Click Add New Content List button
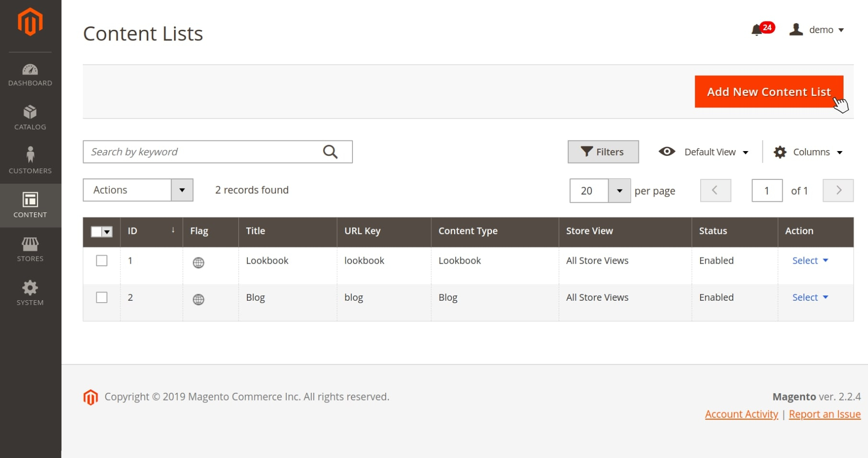 click(x=768, y=92)
